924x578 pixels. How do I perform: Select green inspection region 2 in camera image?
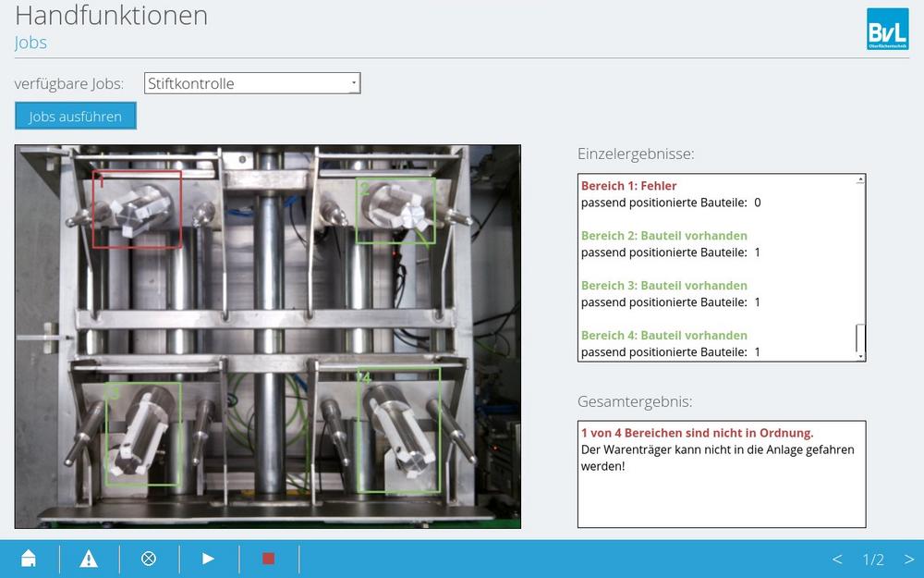click(x=395, y=211)
